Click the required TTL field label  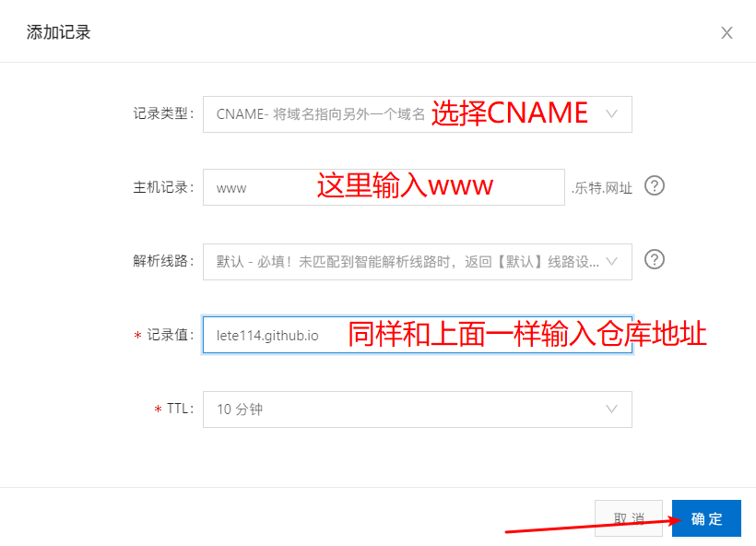click(x=173, y=409)
